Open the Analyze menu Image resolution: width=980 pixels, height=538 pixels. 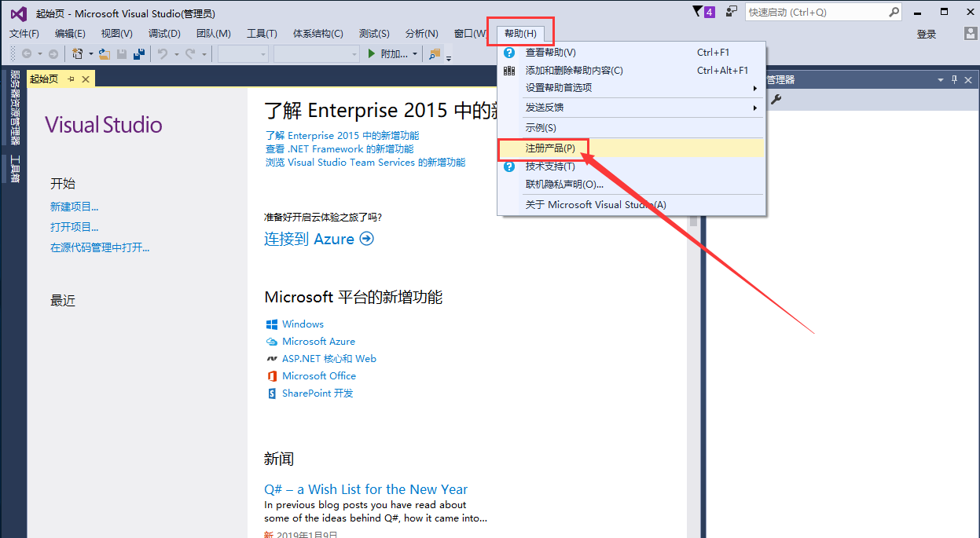point(422,34)
